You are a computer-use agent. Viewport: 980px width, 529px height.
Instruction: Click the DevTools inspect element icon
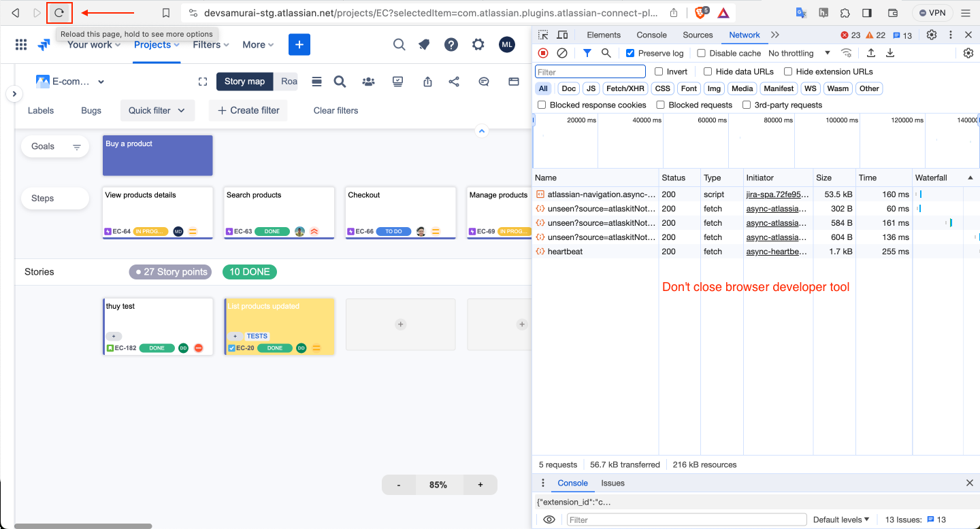(543, 35)
